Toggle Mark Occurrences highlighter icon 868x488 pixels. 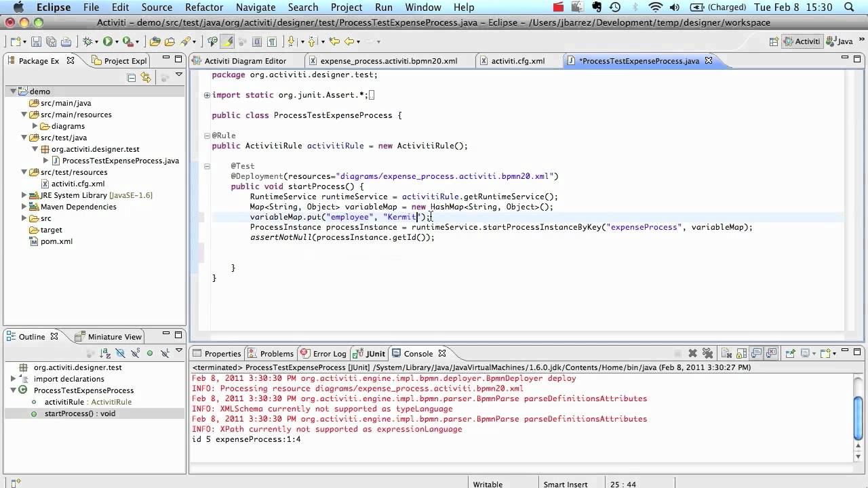click(227, 41)
